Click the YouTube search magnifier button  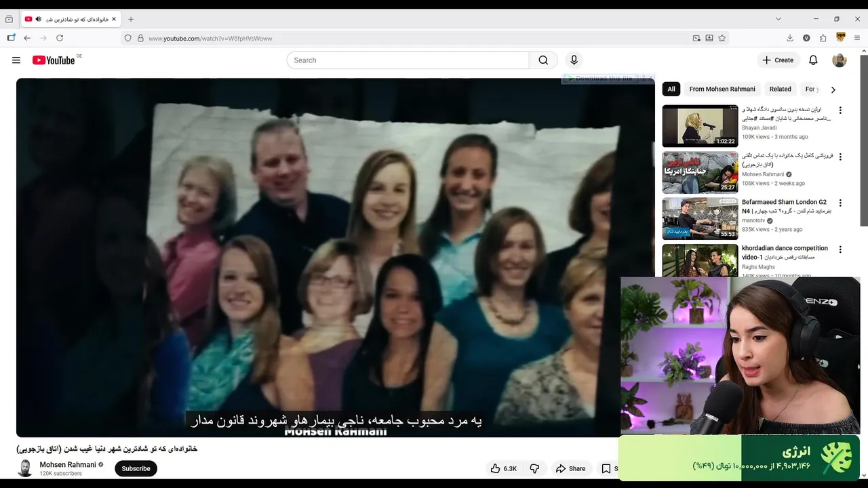(x=543, y=60)
